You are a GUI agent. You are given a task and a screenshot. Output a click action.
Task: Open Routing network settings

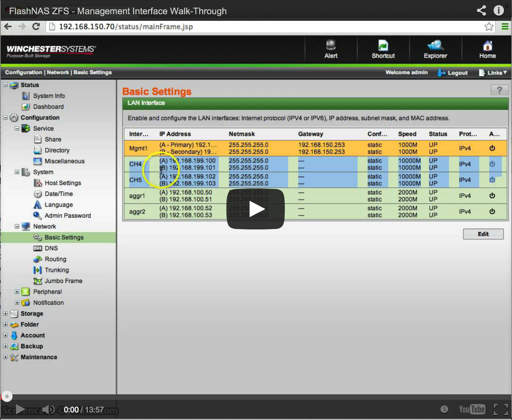click(55, 259)
